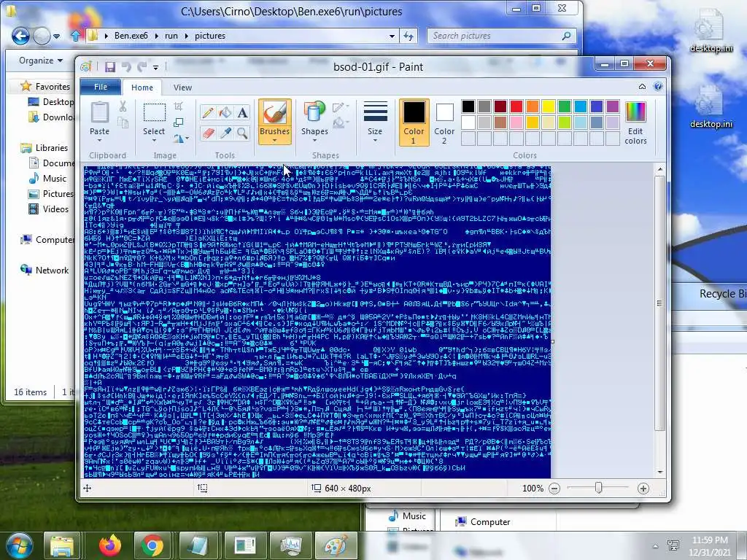
Task: Click in the Search pictures field
Action: point(502,36)
